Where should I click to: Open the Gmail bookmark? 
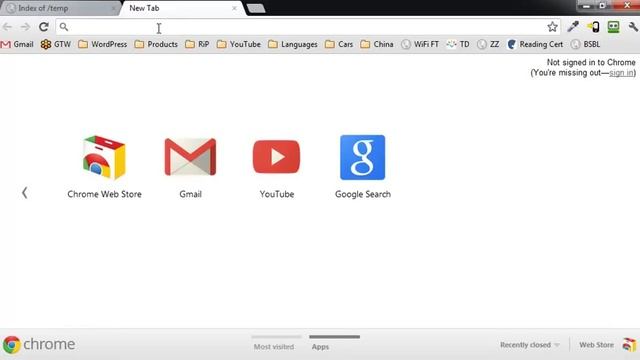(x=17, y=44)
